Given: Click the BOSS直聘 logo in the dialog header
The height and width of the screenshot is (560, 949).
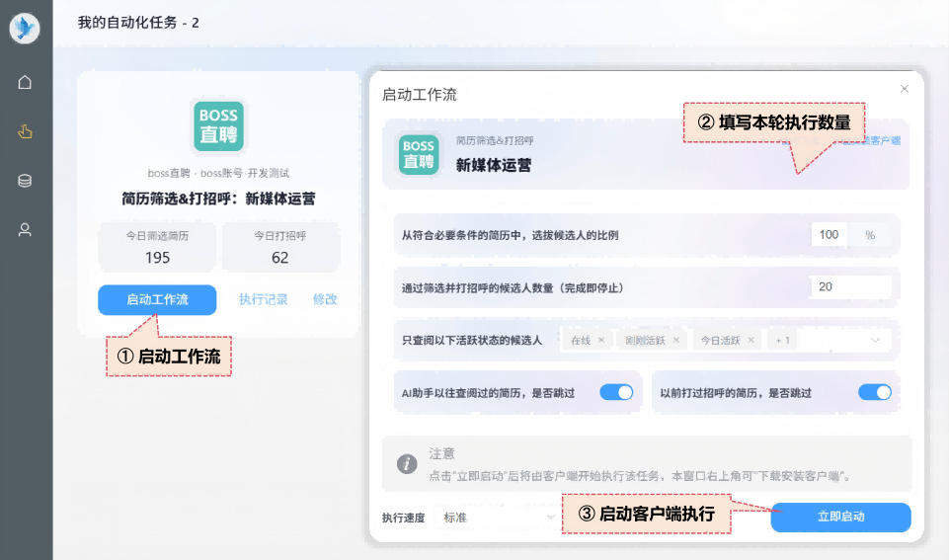Looking at the screenshot, I should coord(419,154).
